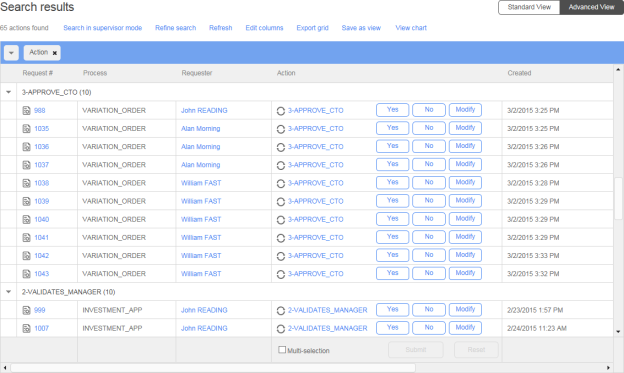Approve request 1037 with Yes button
Screen dimensions: 624x373
tap(392, 164)
